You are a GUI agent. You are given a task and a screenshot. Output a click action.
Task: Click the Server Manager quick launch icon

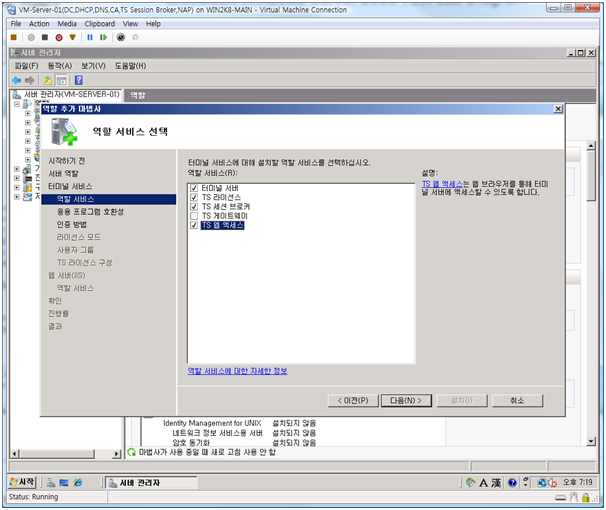(x=51, y=483)
